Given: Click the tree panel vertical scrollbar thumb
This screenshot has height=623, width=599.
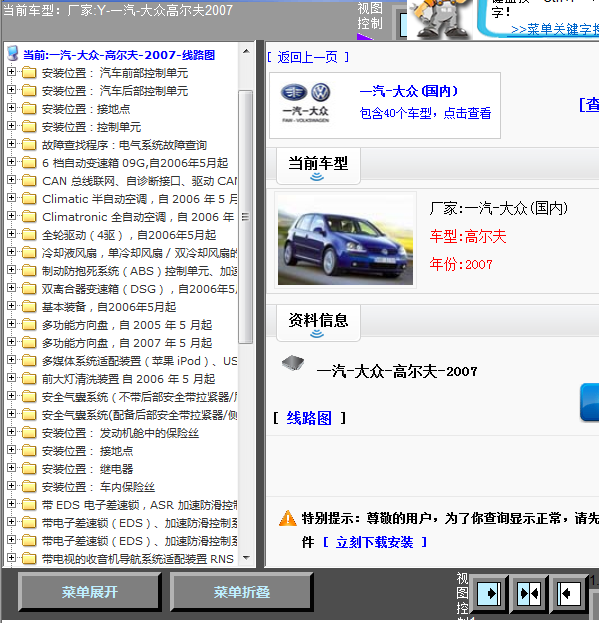Looking at the screenshot, I should 246,217.
